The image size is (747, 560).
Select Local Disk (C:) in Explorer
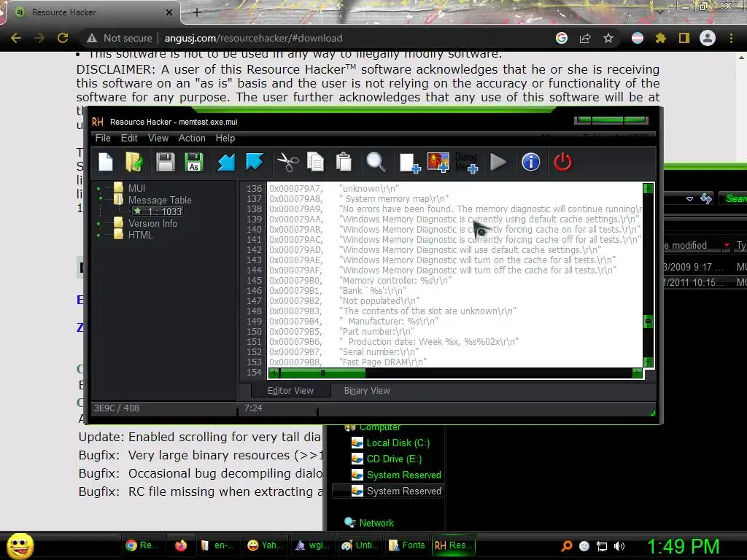pos(390,443)
